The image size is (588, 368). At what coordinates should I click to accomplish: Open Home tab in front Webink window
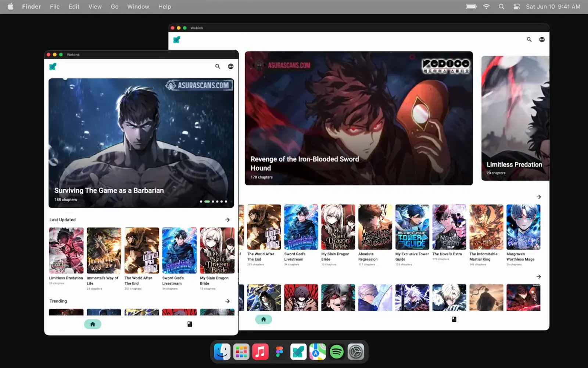pos(93,324)
